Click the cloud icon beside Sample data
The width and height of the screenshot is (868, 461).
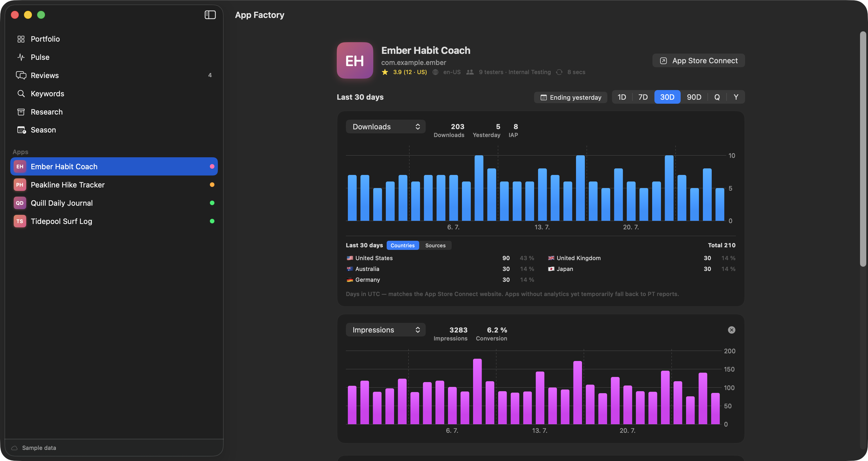point(15,448)
